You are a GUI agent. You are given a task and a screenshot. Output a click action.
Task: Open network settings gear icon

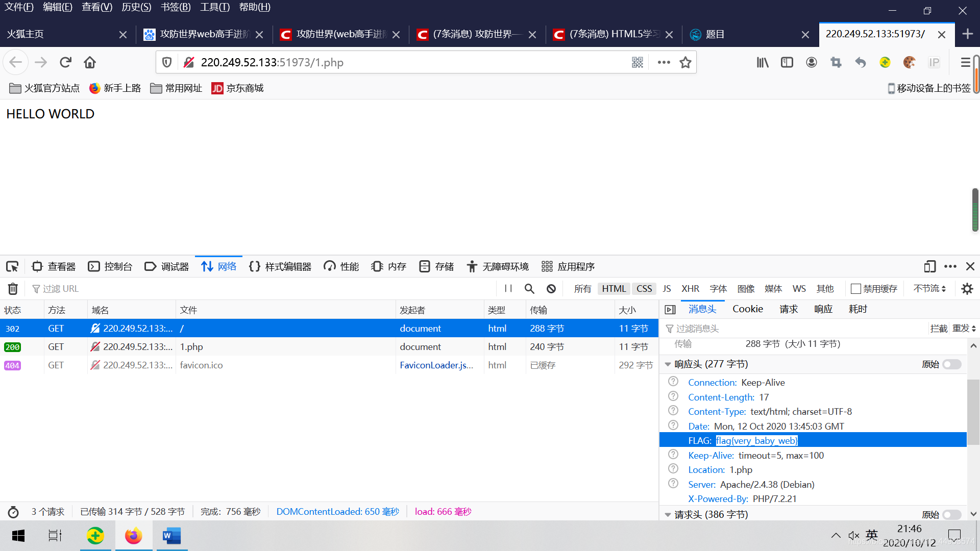(967, 289)
